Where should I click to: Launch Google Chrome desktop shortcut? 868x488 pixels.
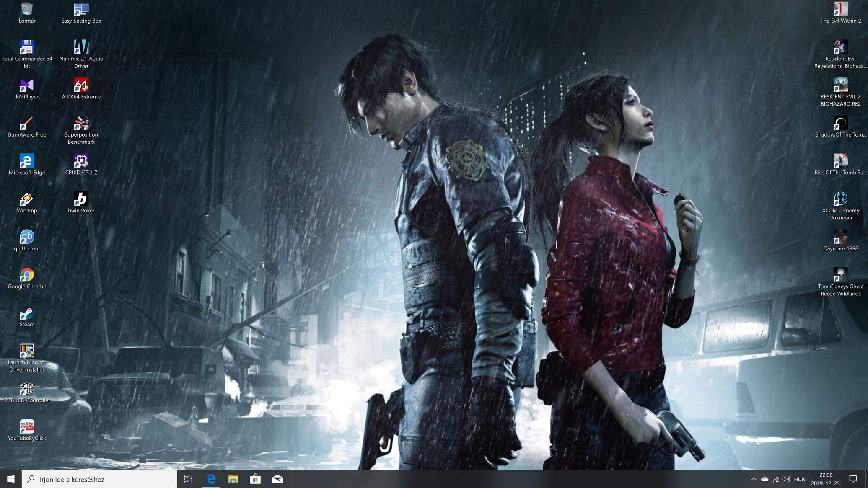click(x=27, y=279)
